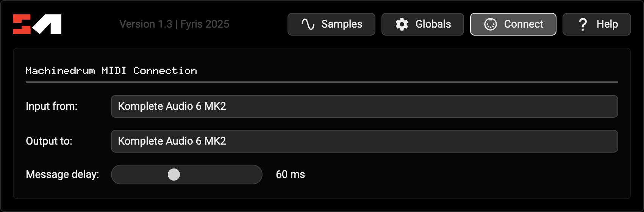Image resolution: width=644 pixels, height=212 pixels.
Task: Open the Help page
Action: [x=607, y=24]
